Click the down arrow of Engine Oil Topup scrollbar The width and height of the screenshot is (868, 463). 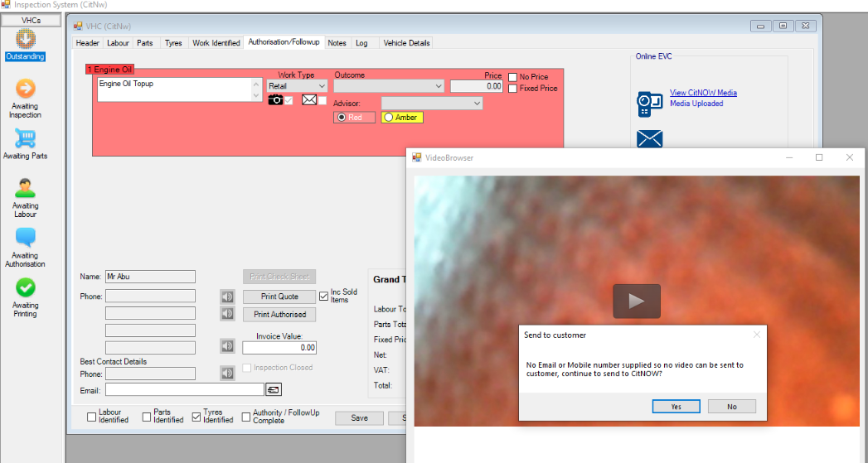point(255,96)
